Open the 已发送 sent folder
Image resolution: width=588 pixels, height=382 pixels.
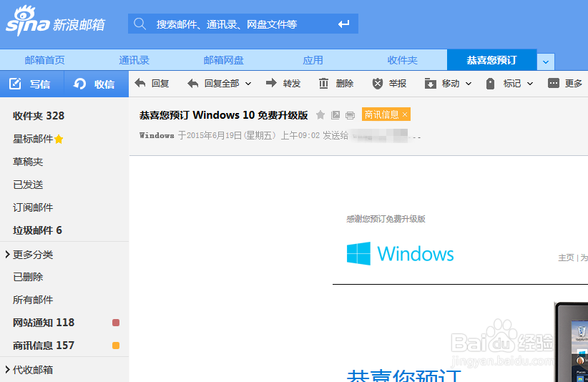tap(28, 185)
